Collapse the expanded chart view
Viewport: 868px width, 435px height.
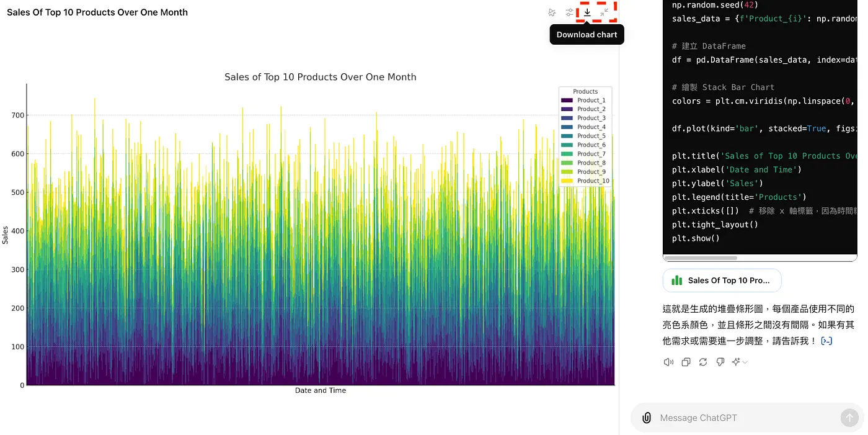pos(604,12)
